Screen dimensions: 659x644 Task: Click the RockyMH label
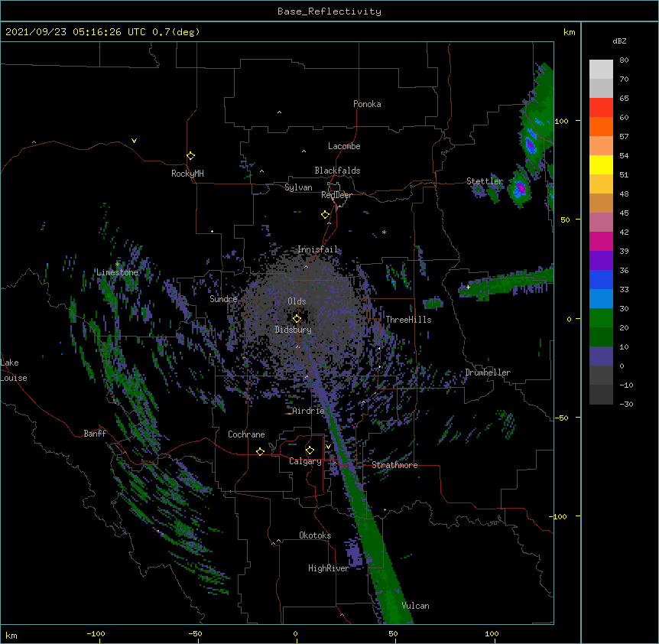[187, 174]
